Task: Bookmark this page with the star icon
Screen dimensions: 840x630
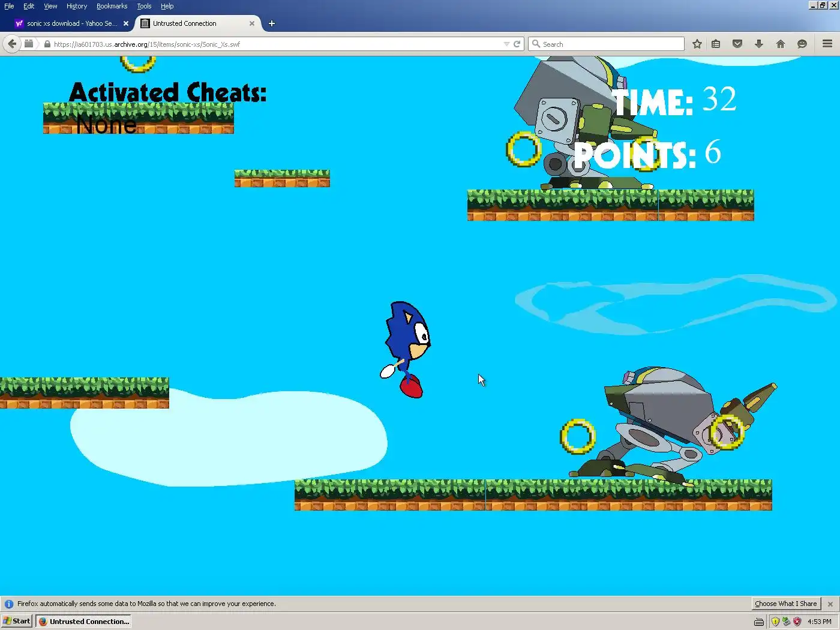Action: pyautogui.click(x=697, y=44)
